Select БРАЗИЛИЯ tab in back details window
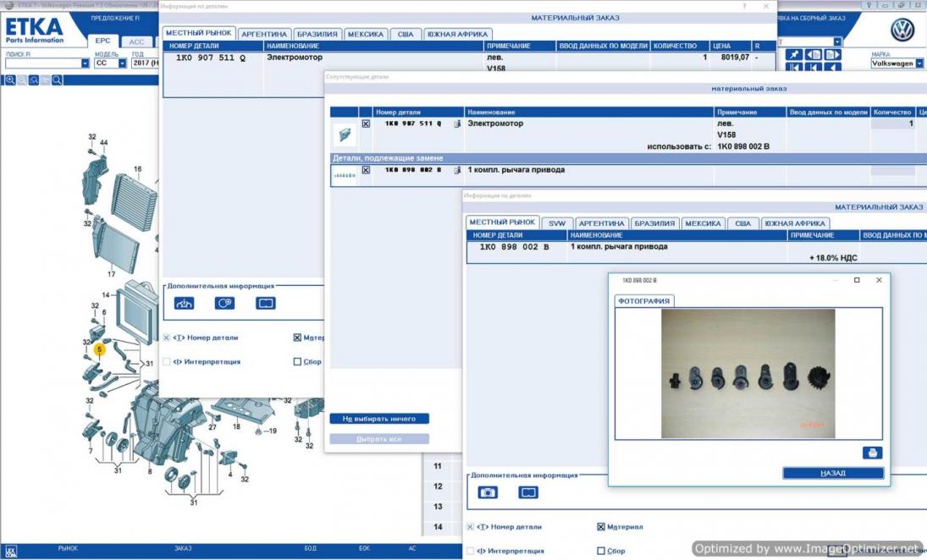The width and height of the screenshot is (927, 560). [x=317, y=35]
